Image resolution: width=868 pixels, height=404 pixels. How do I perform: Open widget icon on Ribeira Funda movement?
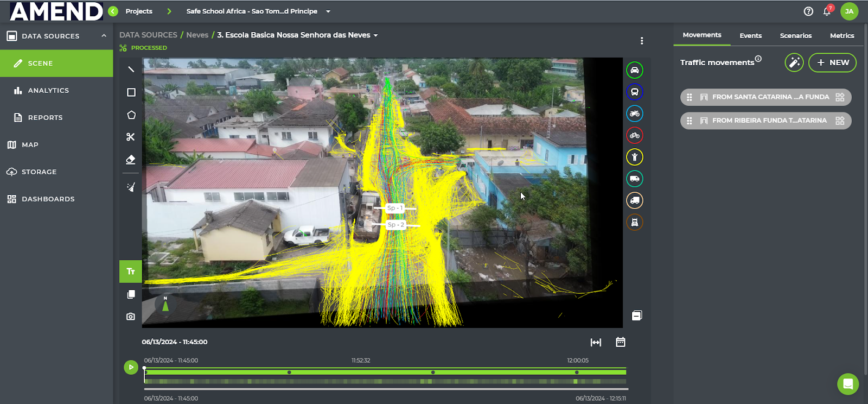click(x=840, y=121)
